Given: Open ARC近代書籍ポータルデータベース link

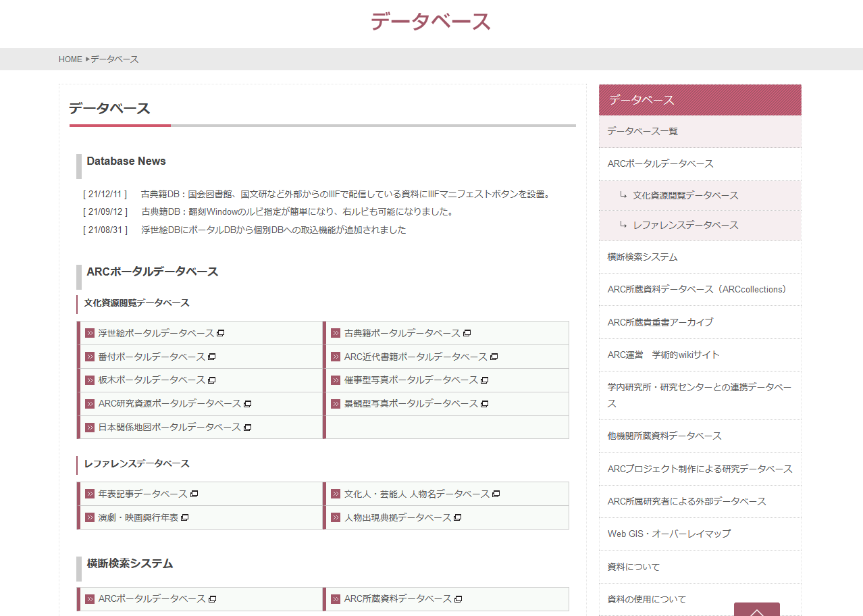Looking at the screenshot, I should tap(416, 357).
